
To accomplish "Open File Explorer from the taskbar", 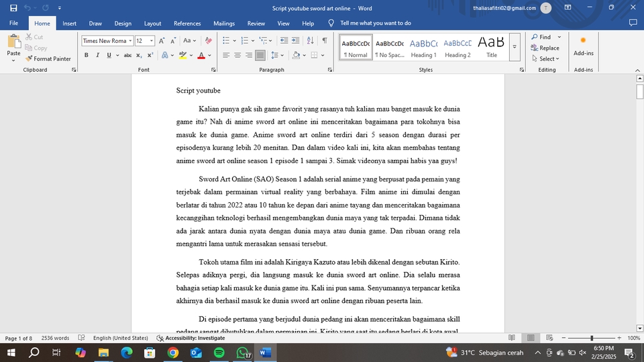I will coord(103,353).
